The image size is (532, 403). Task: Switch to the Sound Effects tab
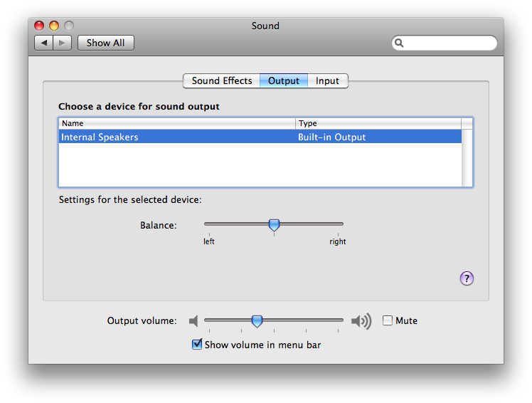[x=222, y=81]
